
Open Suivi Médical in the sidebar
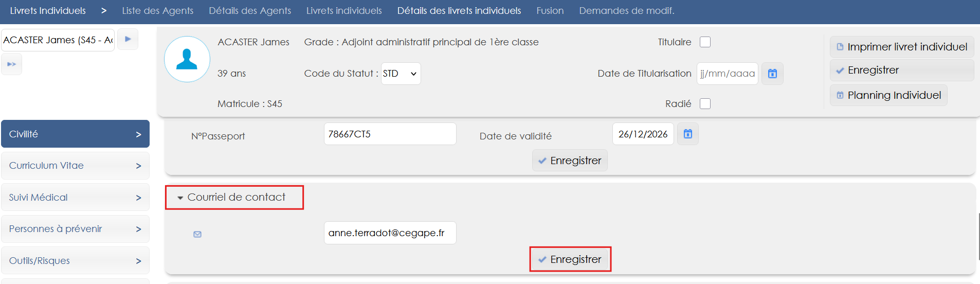(x=75, y=198)
